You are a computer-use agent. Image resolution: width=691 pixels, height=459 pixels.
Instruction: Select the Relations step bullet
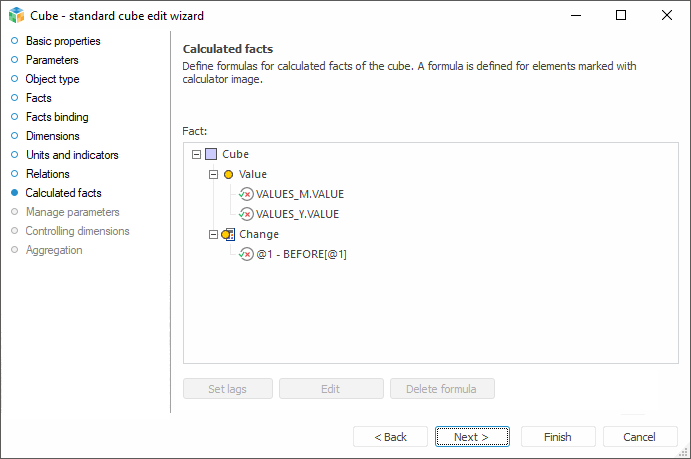(14, 174)
